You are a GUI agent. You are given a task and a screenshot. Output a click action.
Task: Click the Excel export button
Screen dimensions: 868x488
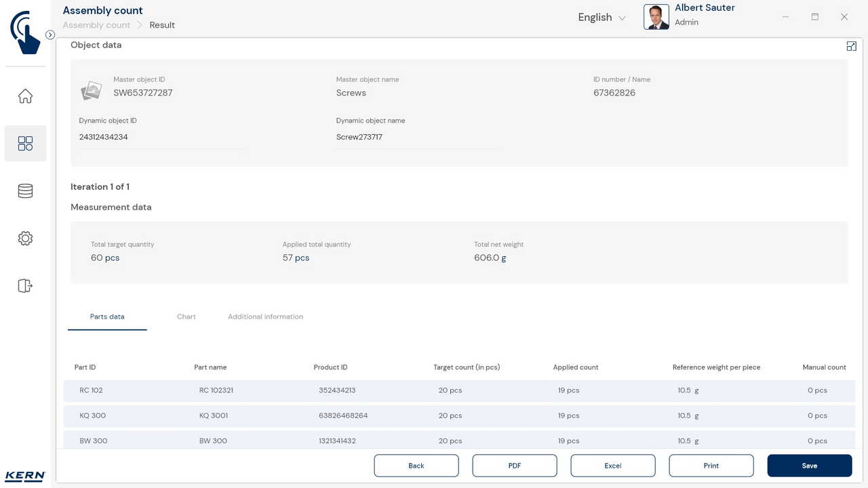click(x=612, y=466)
